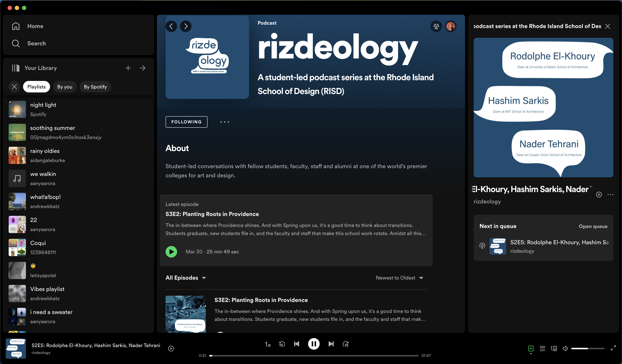Toggle the Playlists filter chip

[x=37, y=87]
